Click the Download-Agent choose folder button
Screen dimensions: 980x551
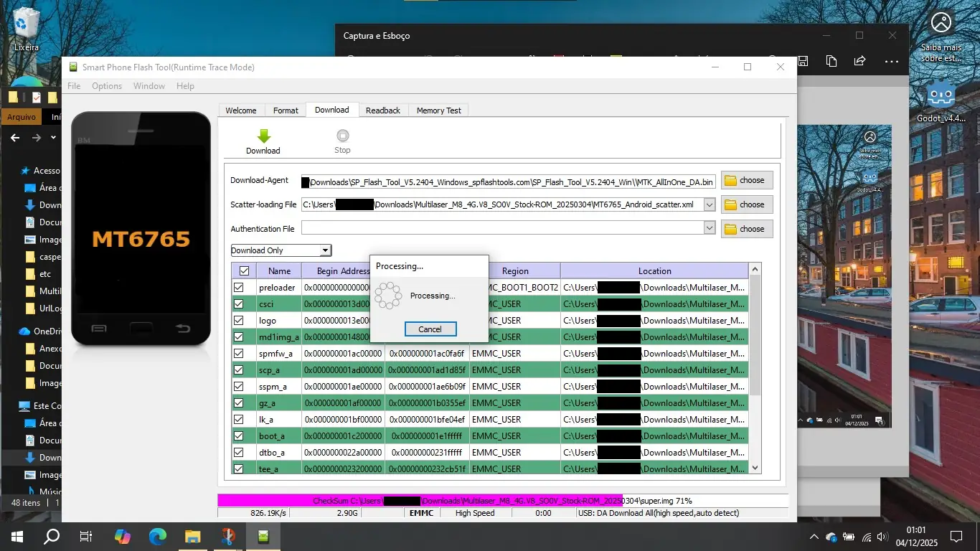point(746,180)
